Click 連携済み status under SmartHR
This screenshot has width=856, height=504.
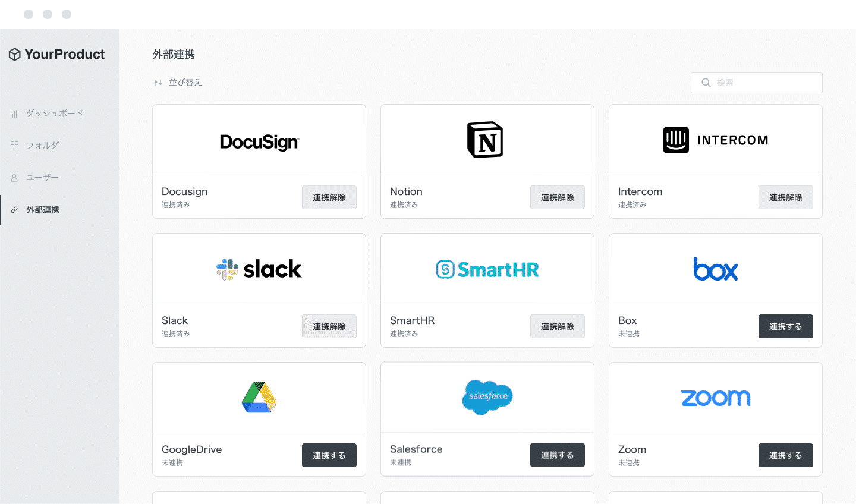click(404, 334)
